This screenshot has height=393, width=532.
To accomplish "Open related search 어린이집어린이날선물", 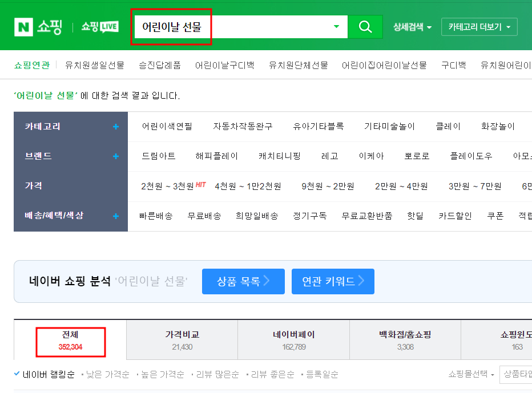I will coord(384,65).
